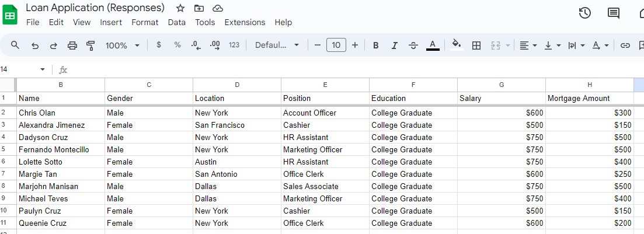
Task: Open the Format menu
Action: pyautogui.click(x=145, y=22)
